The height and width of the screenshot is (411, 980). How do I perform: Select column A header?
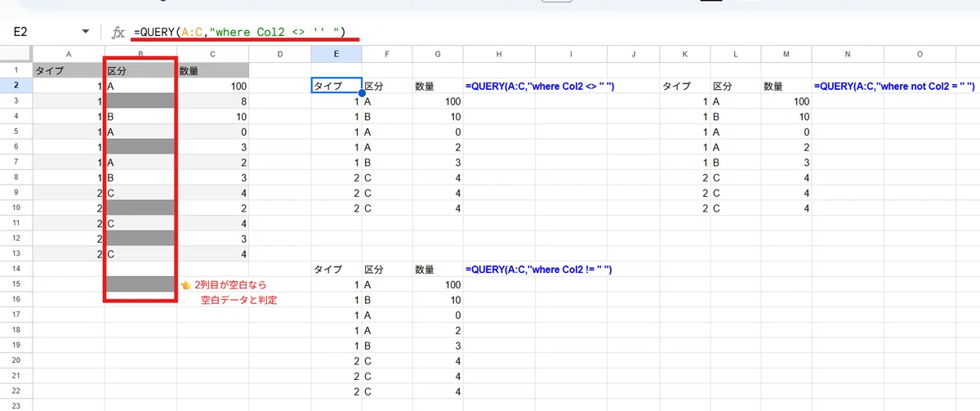point(69,54)
